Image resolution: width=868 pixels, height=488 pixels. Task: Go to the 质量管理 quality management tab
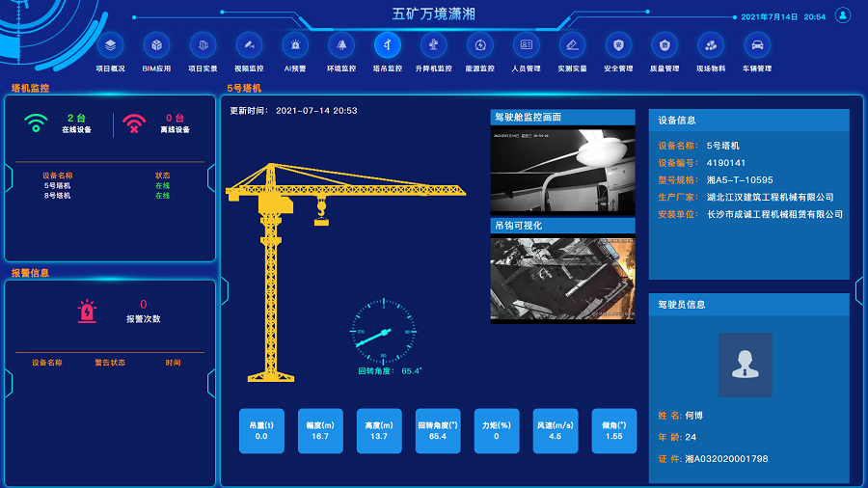tap(665, 45)
